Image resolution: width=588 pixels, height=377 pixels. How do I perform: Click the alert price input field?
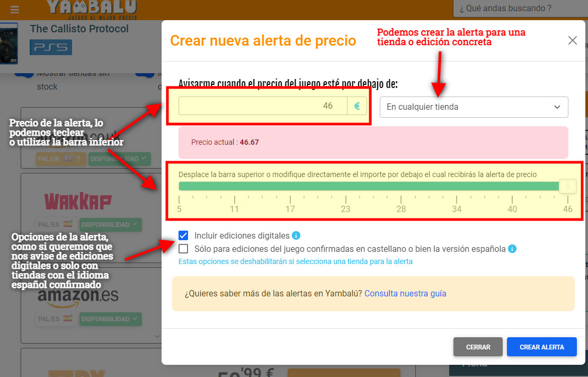pyautogui.click(x=263, y=106)
